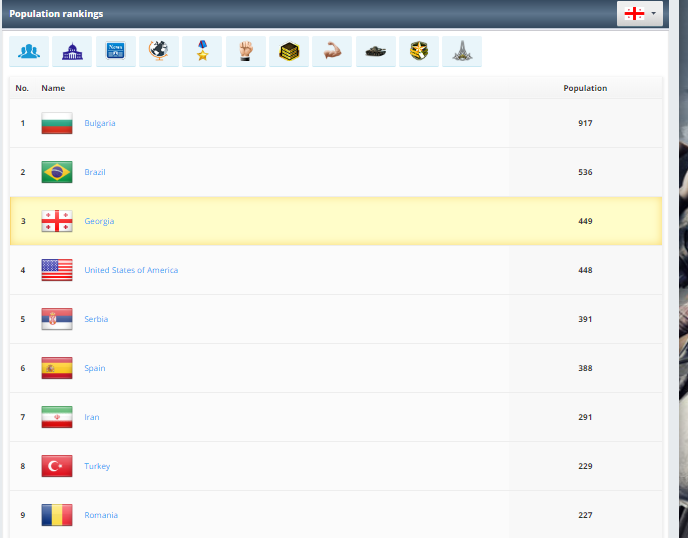Open the gold bars rankings icon
Image resolution: width=688 pixels, height=538 pixels.
(x=289, y=51)
